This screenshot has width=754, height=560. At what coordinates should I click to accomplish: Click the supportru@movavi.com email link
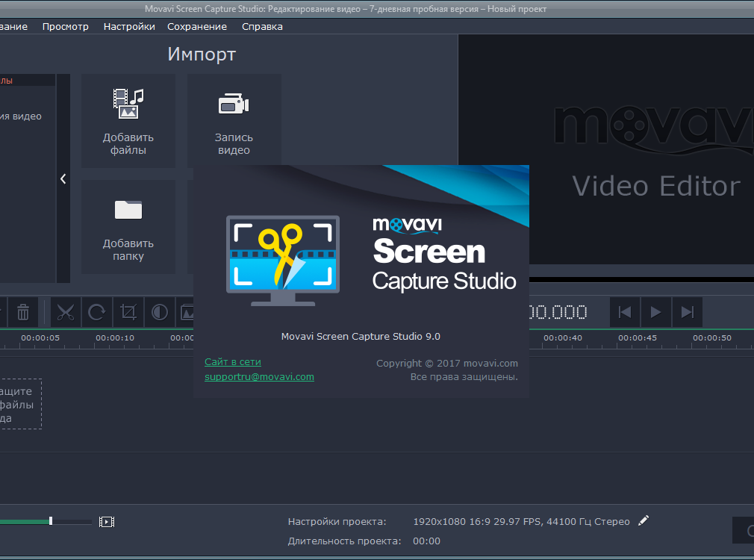(259, 377)
